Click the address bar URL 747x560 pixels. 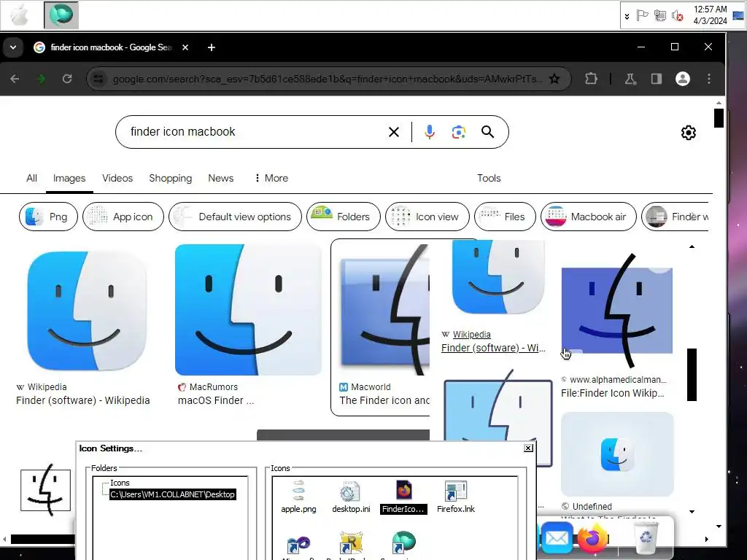coord(327,79)
